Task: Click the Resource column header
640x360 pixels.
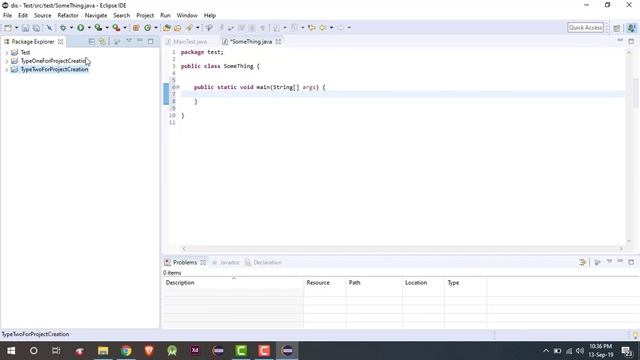Action: pos(324,282)
